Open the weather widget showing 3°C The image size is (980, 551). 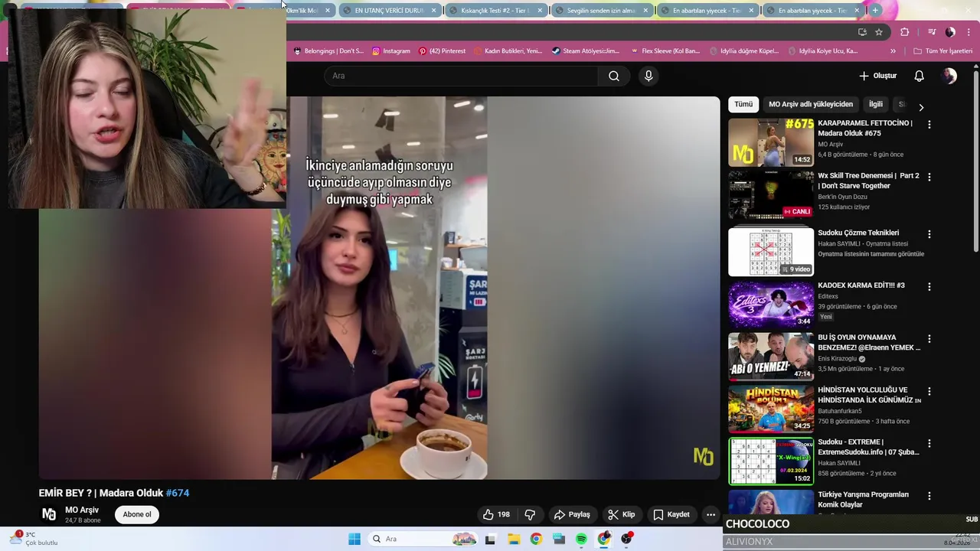34,539
